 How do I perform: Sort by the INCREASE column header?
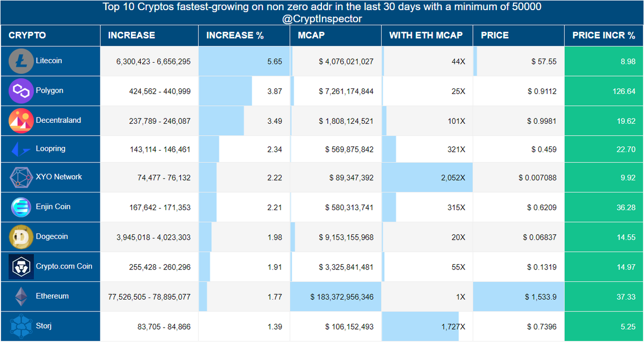[x=149, y=35]
